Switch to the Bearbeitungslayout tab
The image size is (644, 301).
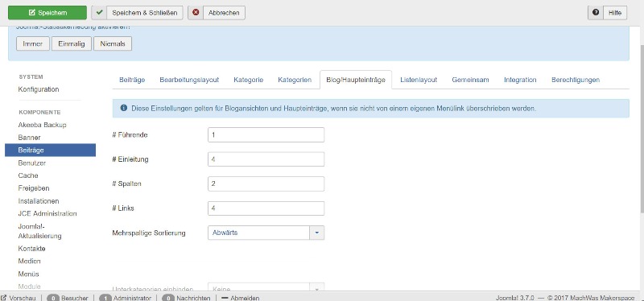(189, 80)
